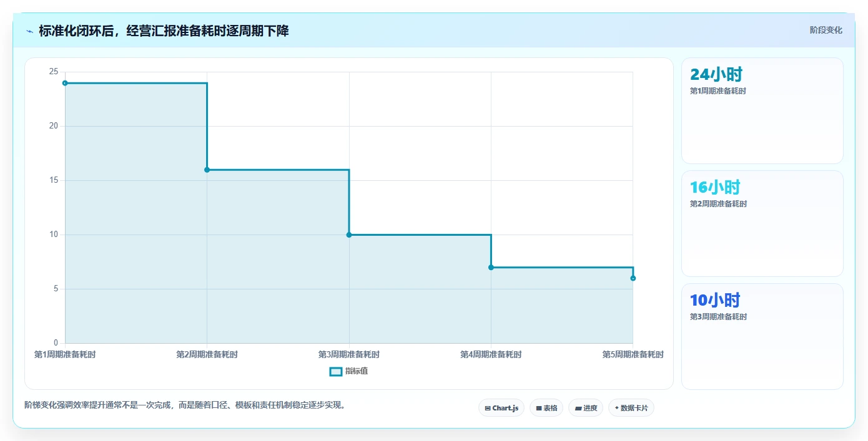
Task: Click y-axis tick label 20
Action: point(54,126)
